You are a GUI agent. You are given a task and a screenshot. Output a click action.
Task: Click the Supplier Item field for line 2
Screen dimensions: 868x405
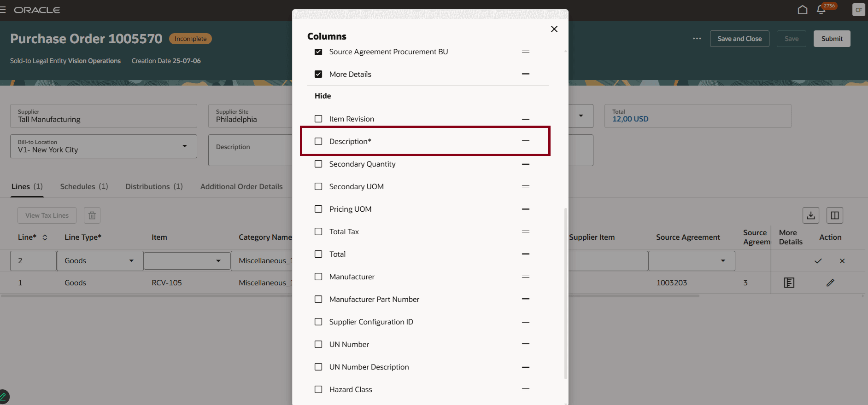pyautogui.click(x=608, y=261)
